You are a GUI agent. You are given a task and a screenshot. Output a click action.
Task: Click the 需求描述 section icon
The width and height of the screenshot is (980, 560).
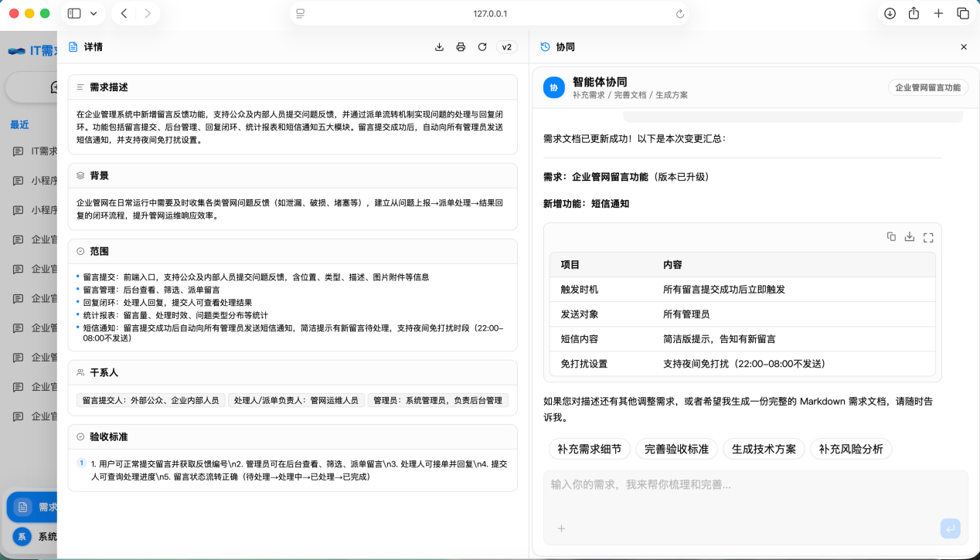pos(80,87)
